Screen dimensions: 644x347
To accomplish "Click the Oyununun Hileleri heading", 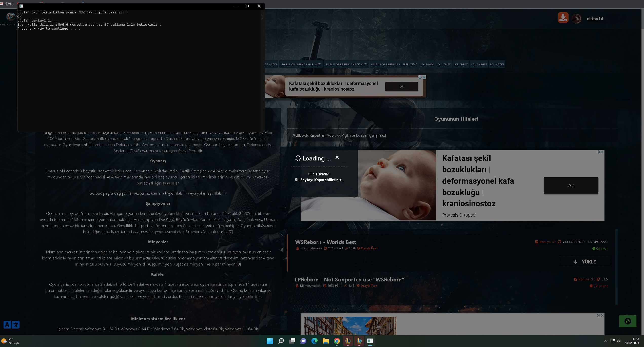I will click(x=456, y=119).
